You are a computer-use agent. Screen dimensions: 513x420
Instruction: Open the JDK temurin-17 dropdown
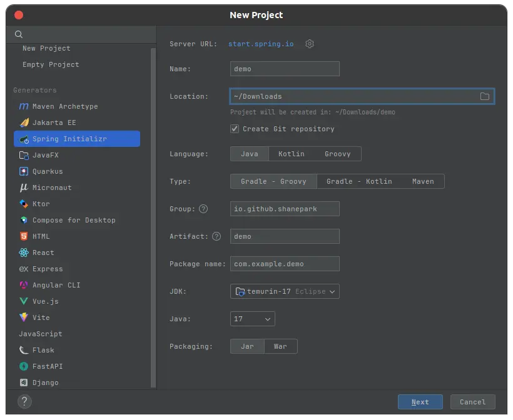tap(285, 291)
